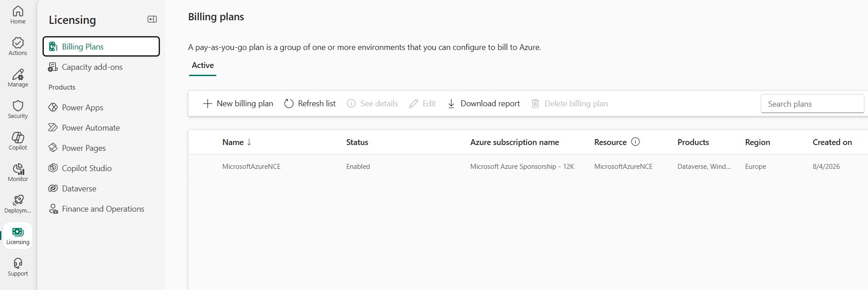868x290 pixels.
Task: Click the Power Apps diamond icon
Action: click(53, 107)
